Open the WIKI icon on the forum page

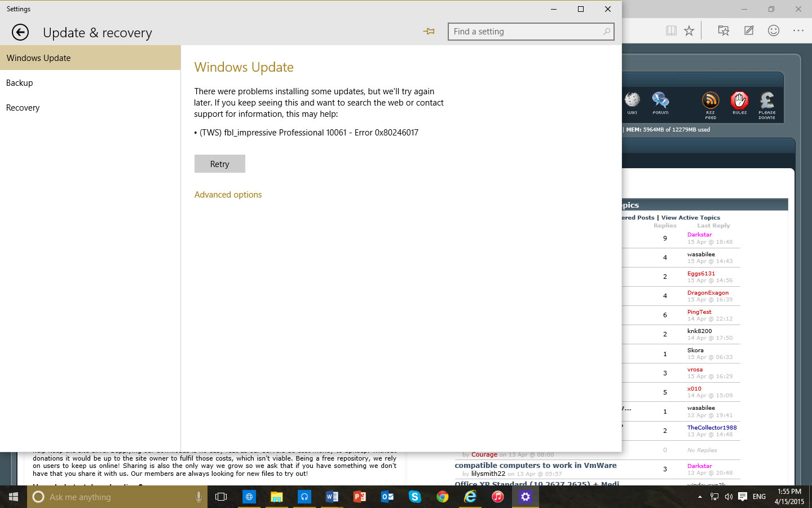tap(632, 103)
